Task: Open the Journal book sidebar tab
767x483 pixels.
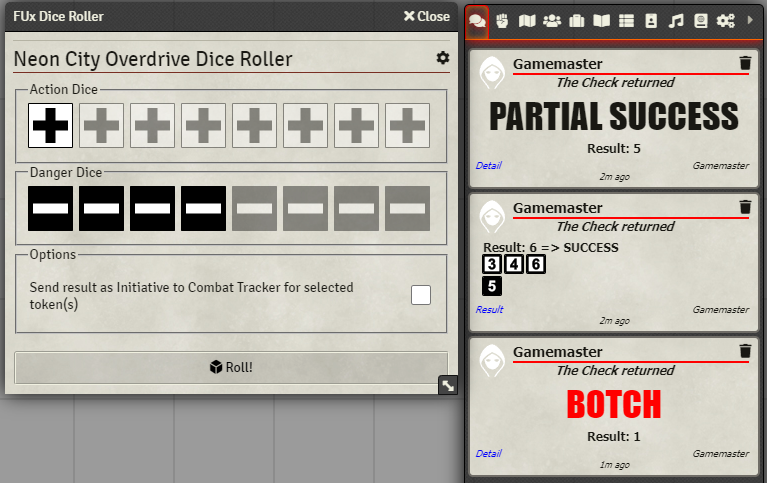Action: [602, 21]
